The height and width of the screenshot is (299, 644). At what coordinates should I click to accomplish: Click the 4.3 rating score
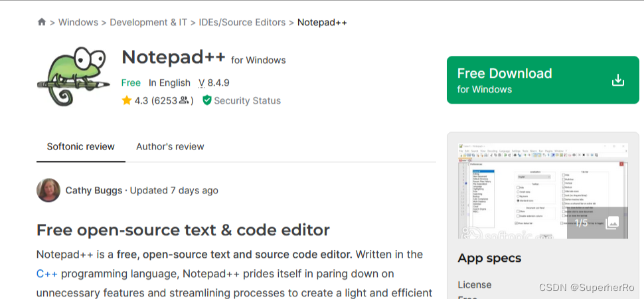(141, 101)
